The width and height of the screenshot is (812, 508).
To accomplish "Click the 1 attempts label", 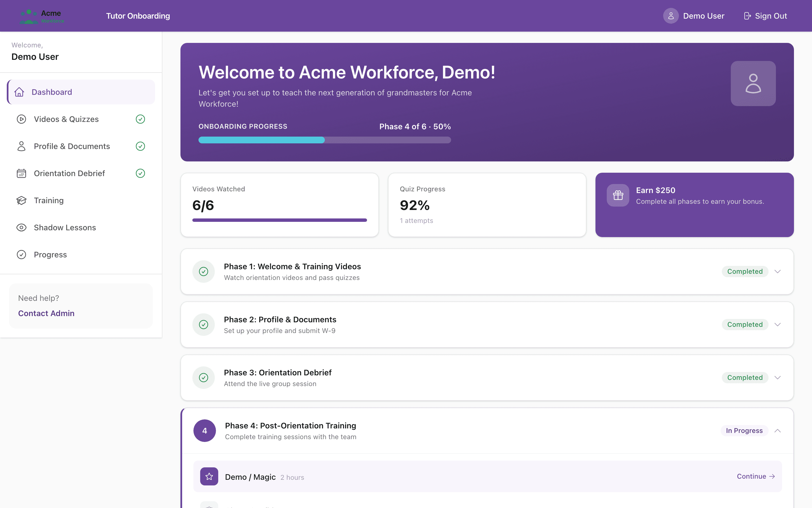I will 416,221.
